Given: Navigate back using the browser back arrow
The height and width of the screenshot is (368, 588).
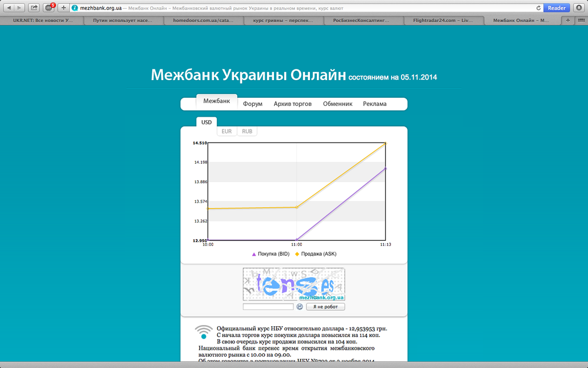Looking at the screenshot, I should (8, 8).
